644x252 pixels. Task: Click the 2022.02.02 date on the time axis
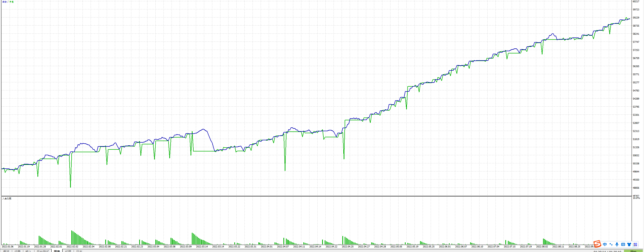[72, 247]
